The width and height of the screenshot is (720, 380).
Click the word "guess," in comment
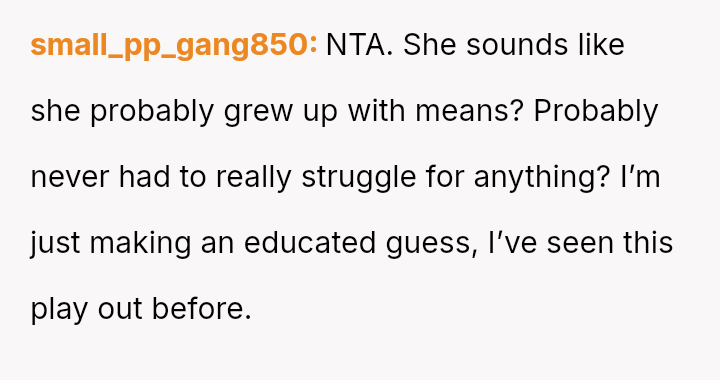(433, 244)
